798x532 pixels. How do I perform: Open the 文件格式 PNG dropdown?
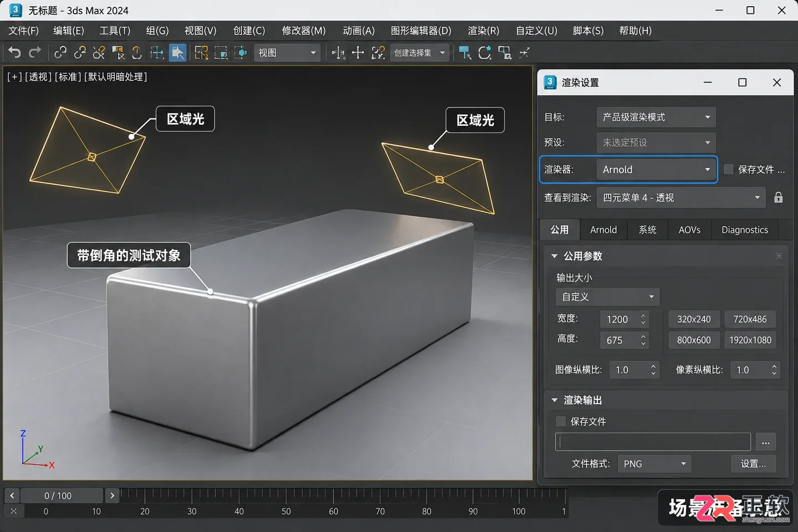[x=654, y=464]
